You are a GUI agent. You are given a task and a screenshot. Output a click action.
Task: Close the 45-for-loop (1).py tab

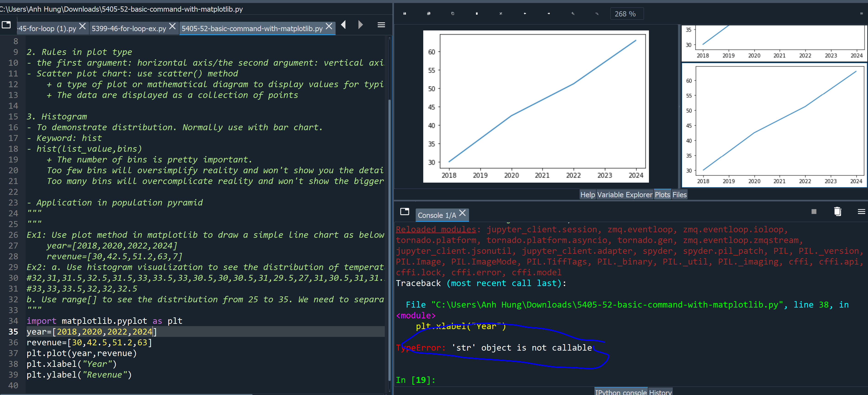tap(82, 26)
